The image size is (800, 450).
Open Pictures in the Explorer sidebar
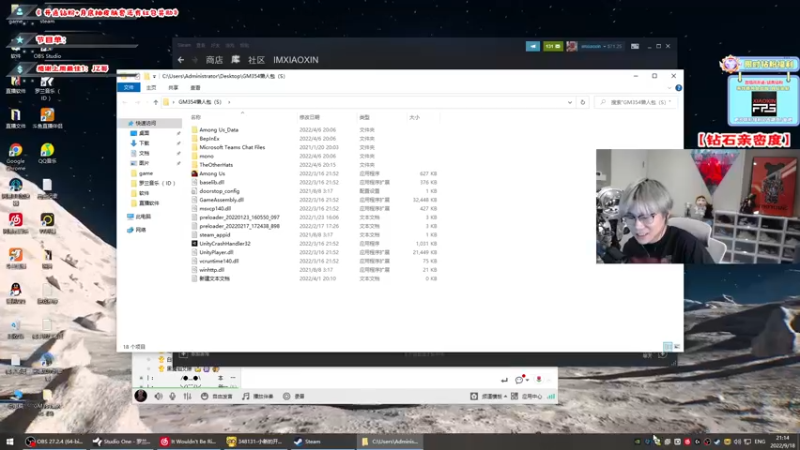coord(144,163)
